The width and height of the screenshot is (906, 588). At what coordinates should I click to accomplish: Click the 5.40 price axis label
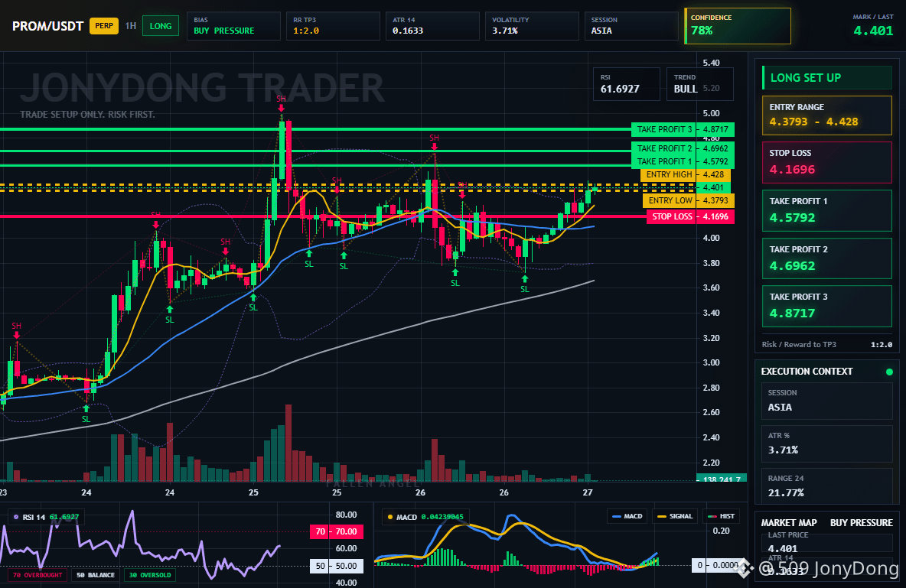(712, 63)
